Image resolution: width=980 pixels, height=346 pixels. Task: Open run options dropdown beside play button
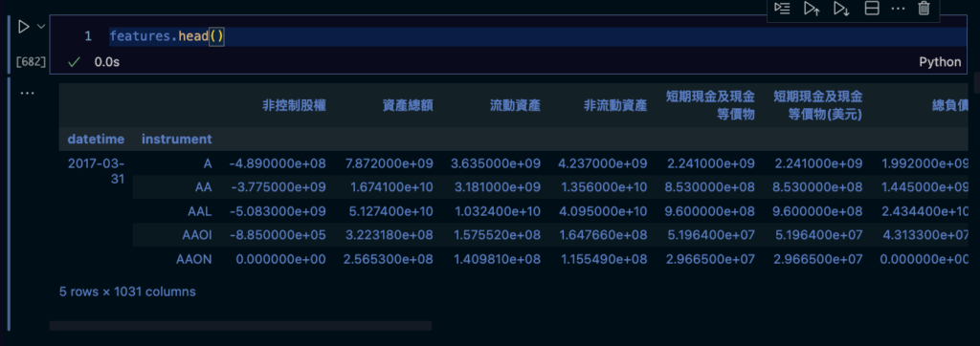[41, 26]
